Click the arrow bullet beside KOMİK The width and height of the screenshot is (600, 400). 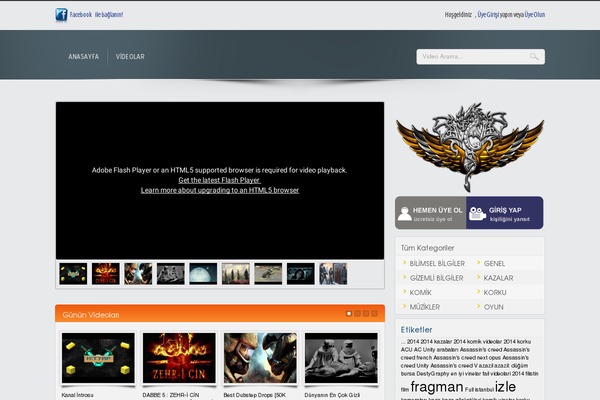coord(404,292)
